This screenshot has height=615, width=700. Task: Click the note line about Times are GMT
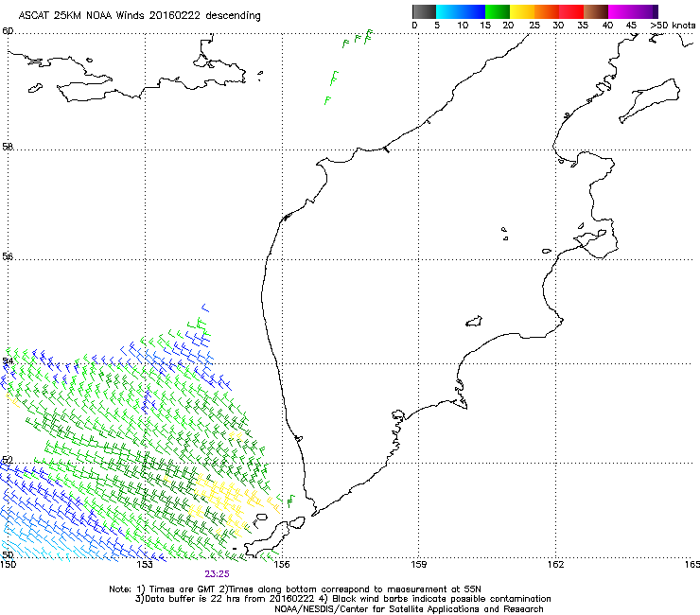coord(295,589)
